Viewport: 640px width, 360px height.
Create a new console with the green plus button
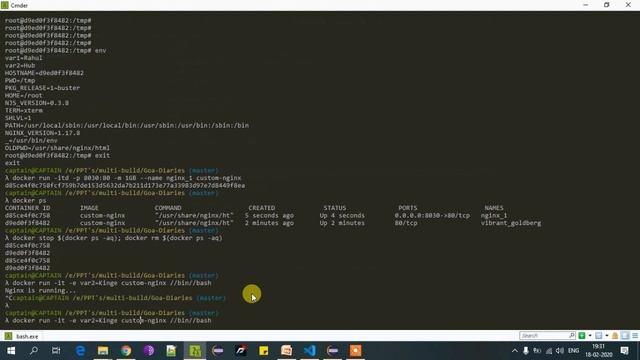point(582,336)
